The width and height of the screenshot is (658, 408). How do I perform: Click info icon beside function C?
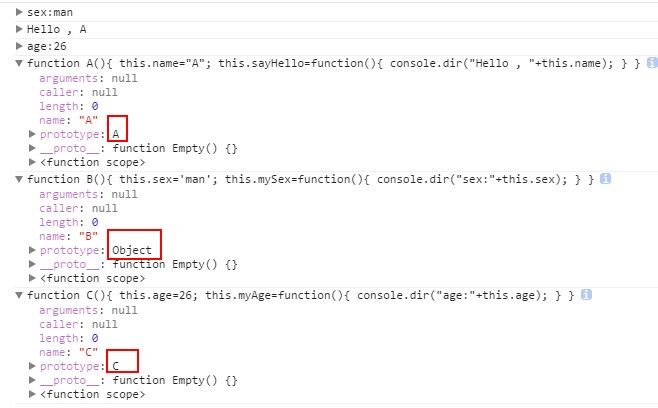click(586, 295)
